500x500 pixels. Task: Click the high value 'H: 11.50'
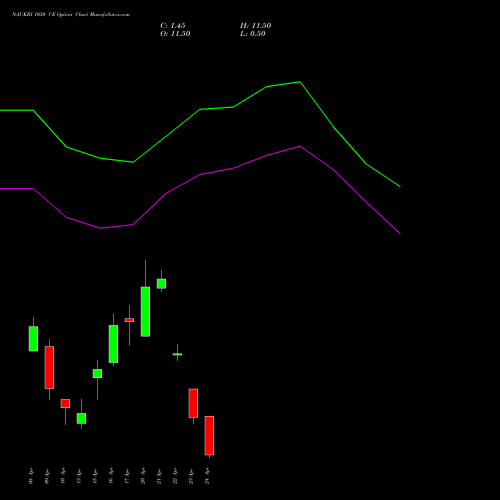click(255, 26)
